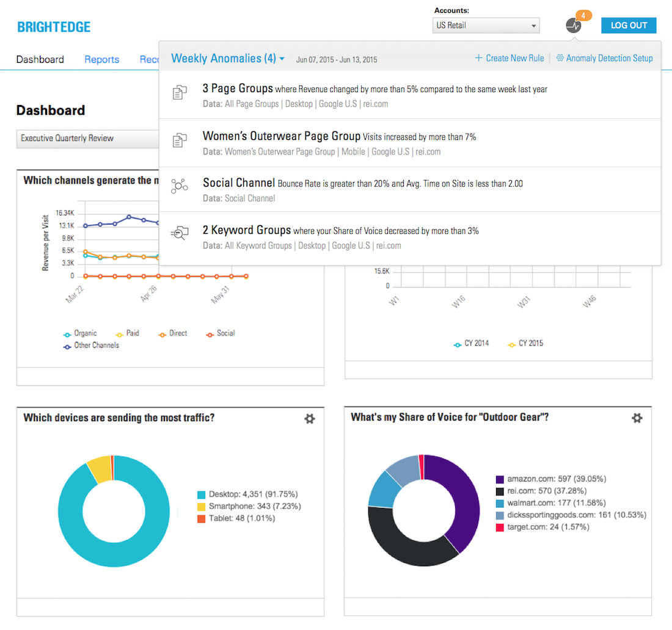Viewport: 672px width, 630px height.
Task: Open Women's Outerwear Page Group anomaly
Action: click(x=410, y=143)
